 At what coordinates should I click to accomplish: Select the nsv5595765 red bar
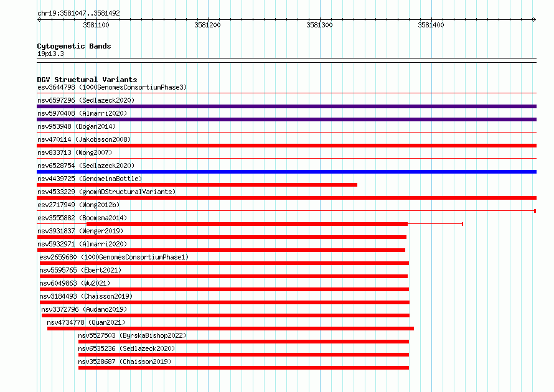pos(223,276)
